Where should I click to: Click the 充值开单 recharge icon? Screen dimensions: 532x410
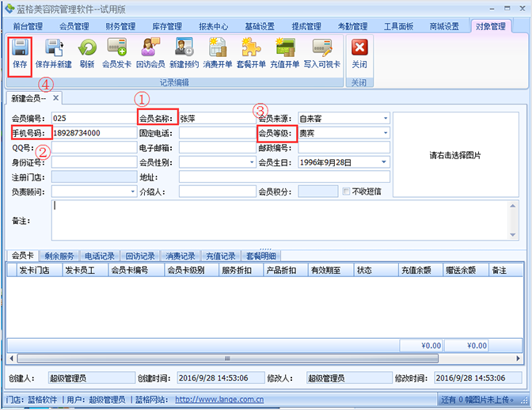pos(285,55)
